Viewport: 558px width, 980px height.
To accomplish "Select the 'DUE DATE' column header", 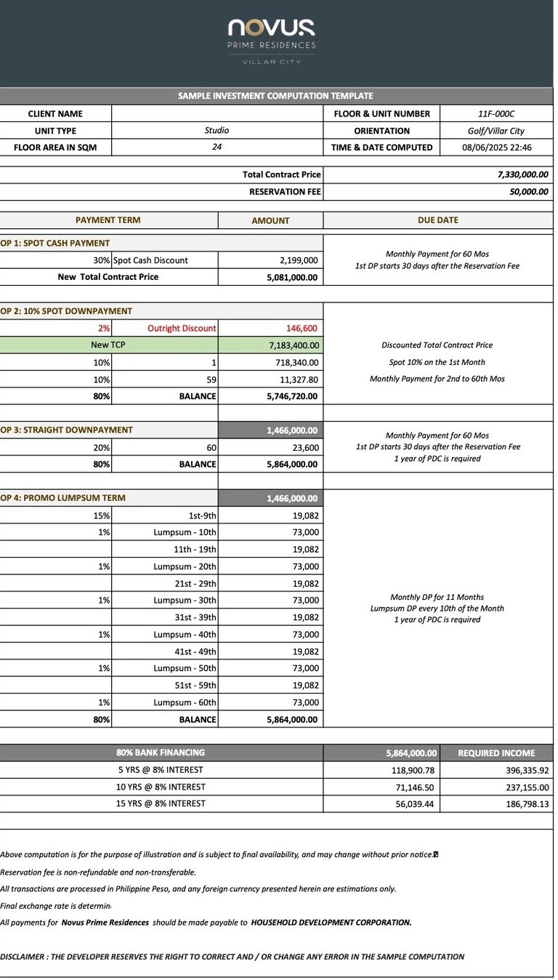I will (438, 220).
